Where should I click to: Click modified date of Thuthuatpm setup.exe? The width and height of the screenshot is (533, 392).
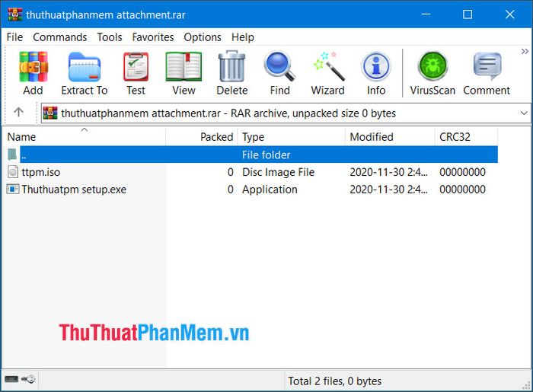tap(388, 190)
